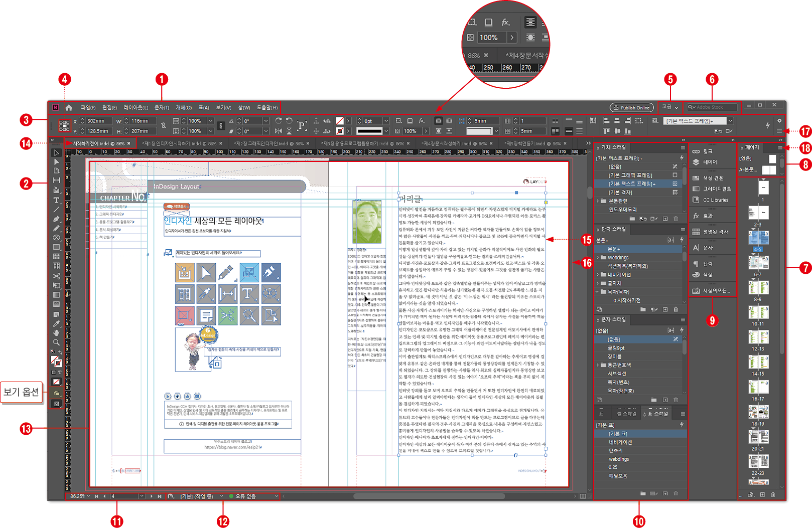Open the 도움말(H) menu

pyautogui.click(x=267, y=108)
